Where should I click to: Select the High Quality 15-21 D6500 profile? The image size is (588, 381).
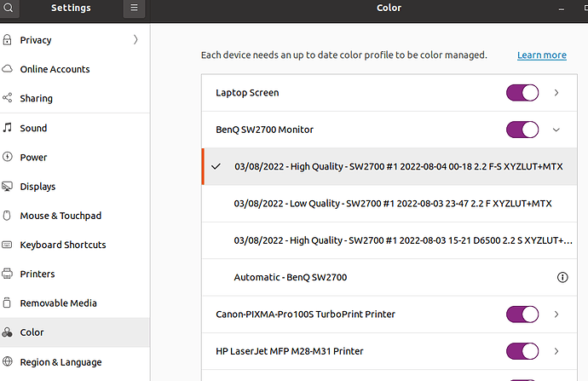coord(389,240)
